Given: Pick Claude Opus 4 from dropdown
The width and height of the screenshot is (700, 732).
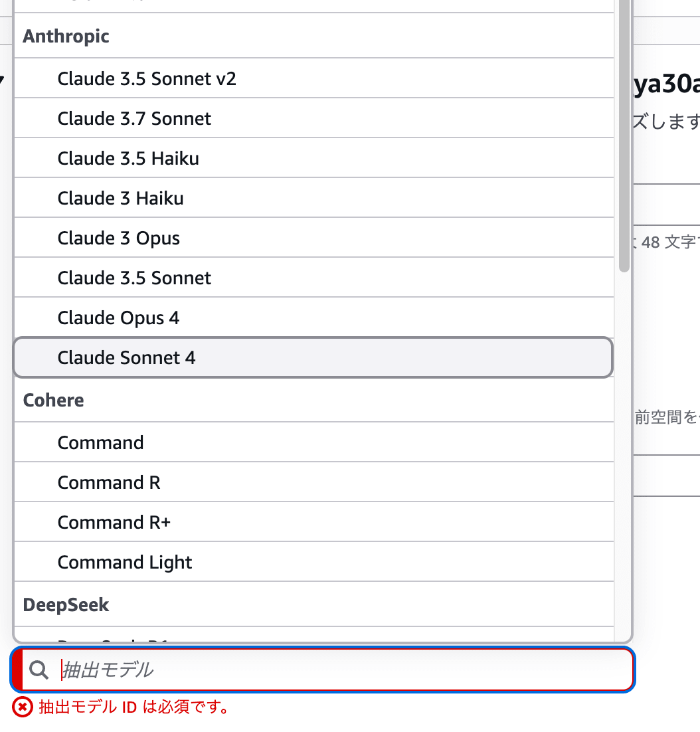Looking at the screenshot, I should 118,318.
